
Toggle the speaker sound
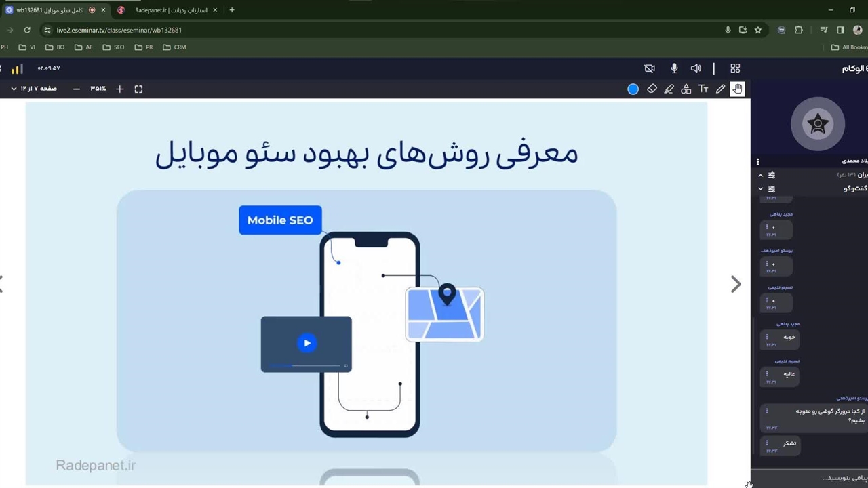(x=696, y=68)
